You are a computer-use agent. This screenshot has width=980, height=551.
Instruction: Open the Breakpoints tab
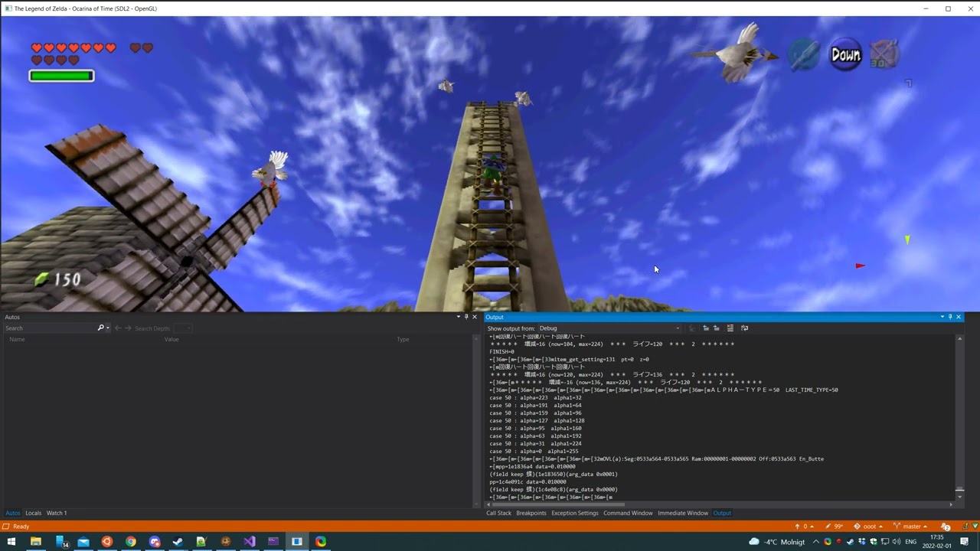pos(531,513)
